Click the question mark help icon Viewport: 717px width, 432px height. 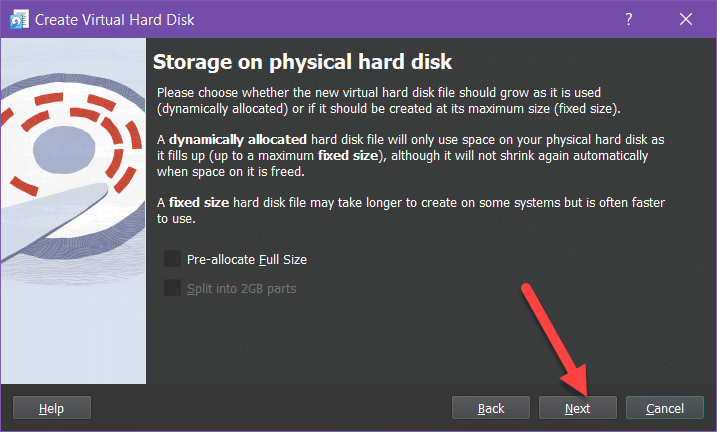tap(629, 19)
